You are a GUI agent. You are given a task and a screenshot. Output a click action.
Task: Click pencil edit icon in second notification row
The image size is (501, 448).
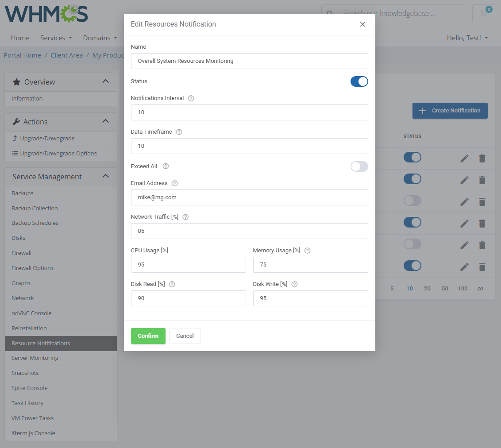click(x=464, y=180)
